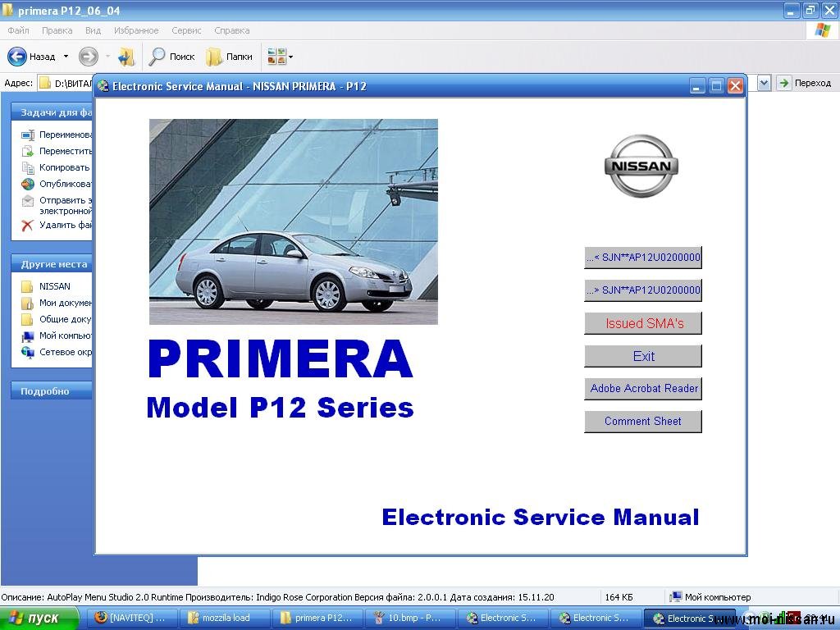840x630 pixels.
Task: Switch to the second Electronic S... taskbar item
Action: (x=596, y=619)
